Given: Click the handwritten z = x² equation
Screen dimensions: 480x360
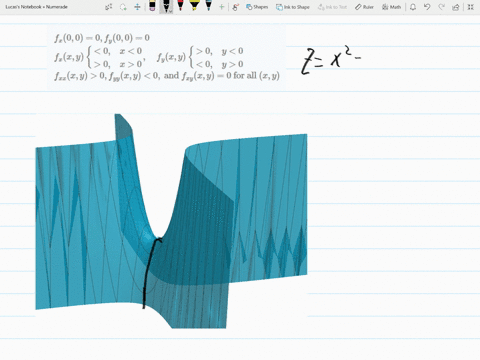Looking at the screenshot, I should click(331, 61).
